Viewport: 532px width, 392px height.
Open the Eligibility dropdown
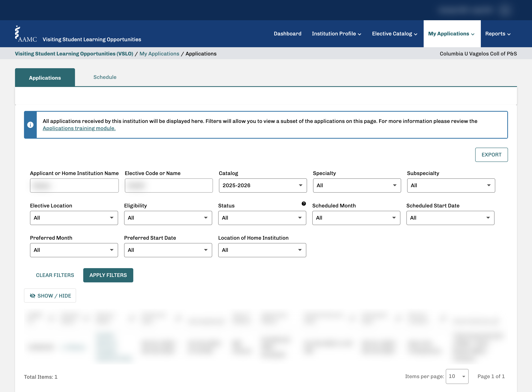[x=168, y=218]
